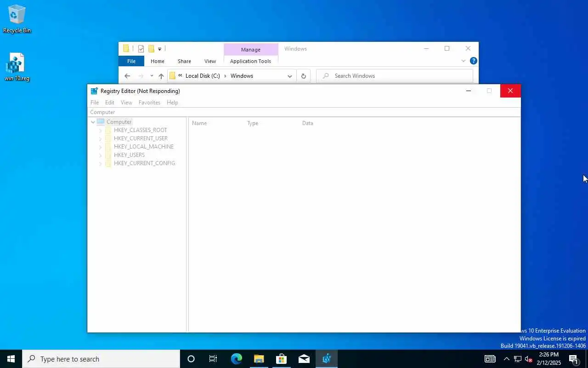
Task: Open the File Explorer address history dropdown
Action: pyautogui.click(x=289, y=76)
